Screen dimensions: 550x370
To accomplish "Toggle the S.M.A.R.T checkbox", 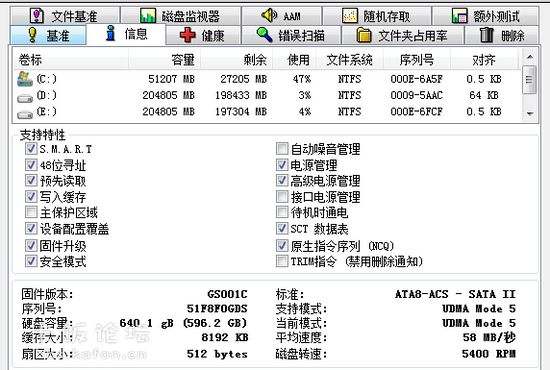I will click(x=31, y=149).
